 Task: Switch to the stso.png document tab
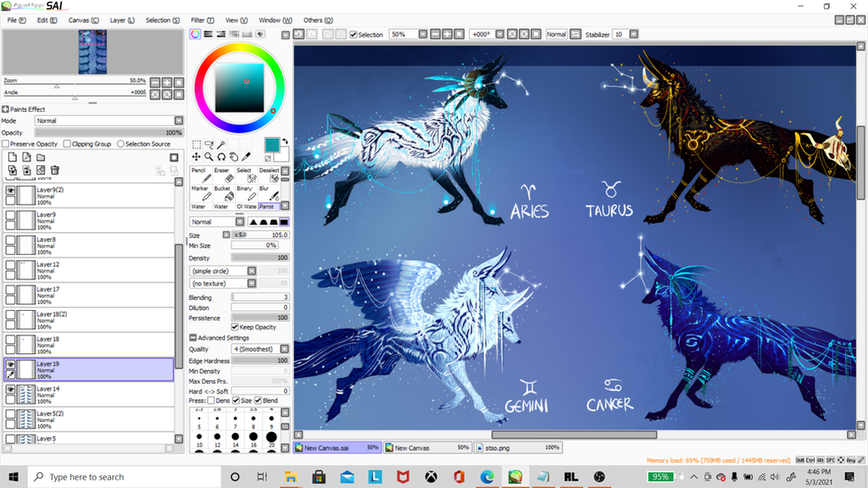[x=517, y=447]
